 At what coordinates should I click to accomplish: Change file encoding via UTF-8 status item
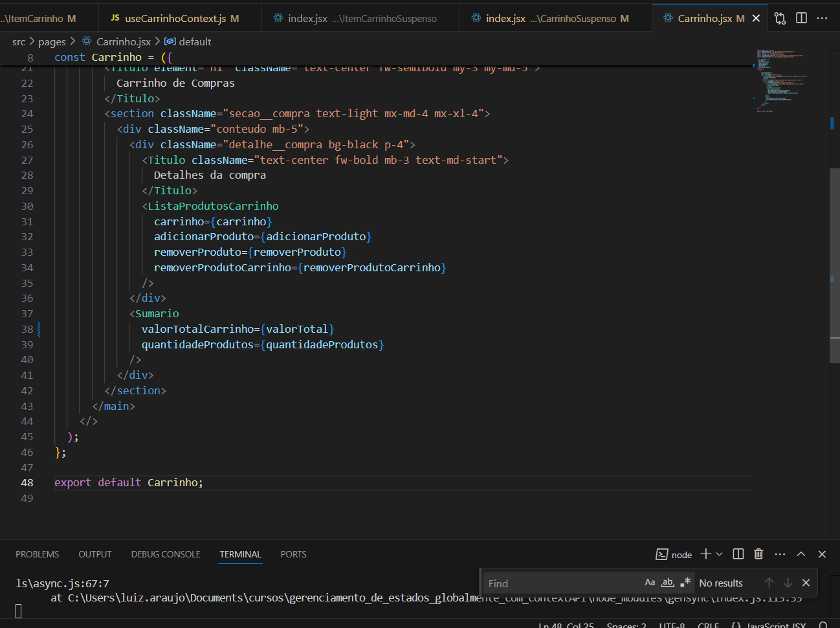[x=672, y=625]
